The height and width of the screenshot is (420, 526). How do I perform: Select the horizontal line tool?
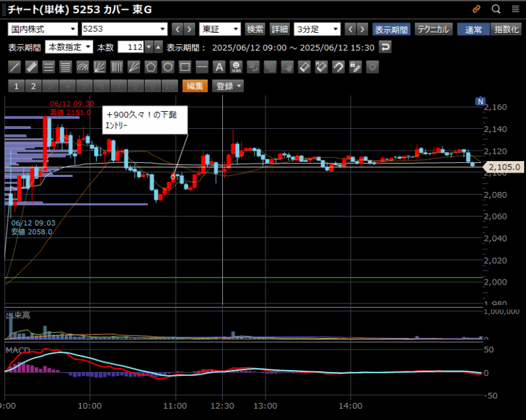(x=202, y=67)
